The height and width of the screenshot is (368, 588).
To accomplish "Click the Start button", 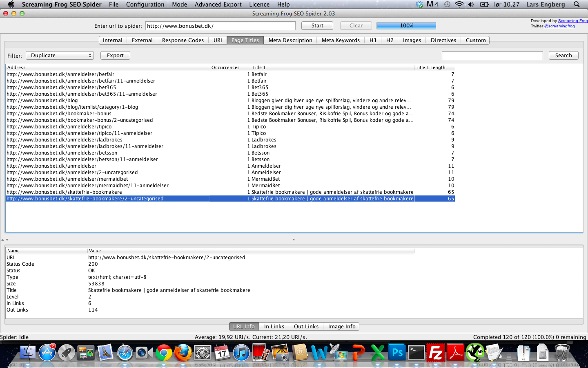I will (317, 25).
